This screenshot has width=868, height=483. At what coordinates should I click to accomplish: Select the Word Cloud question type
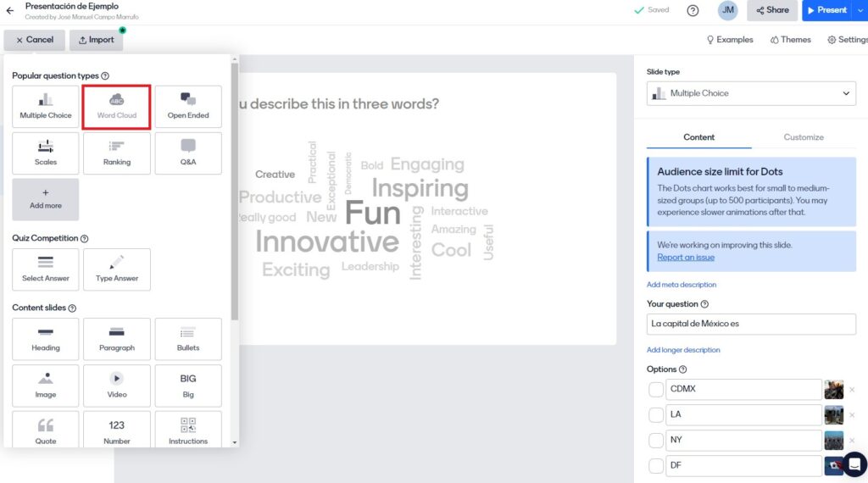click(117, 107)
